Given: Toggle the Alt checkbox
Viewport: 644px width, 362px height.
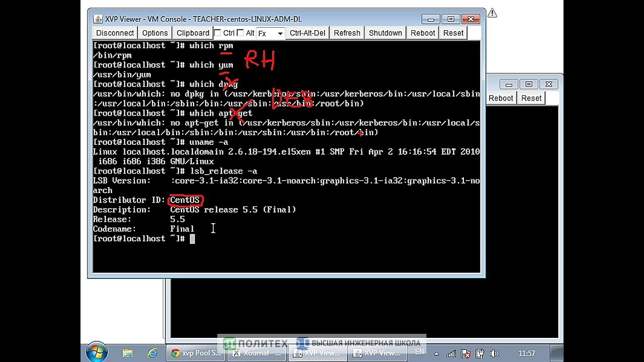Looking at the screenshot, I should (240, 33).
